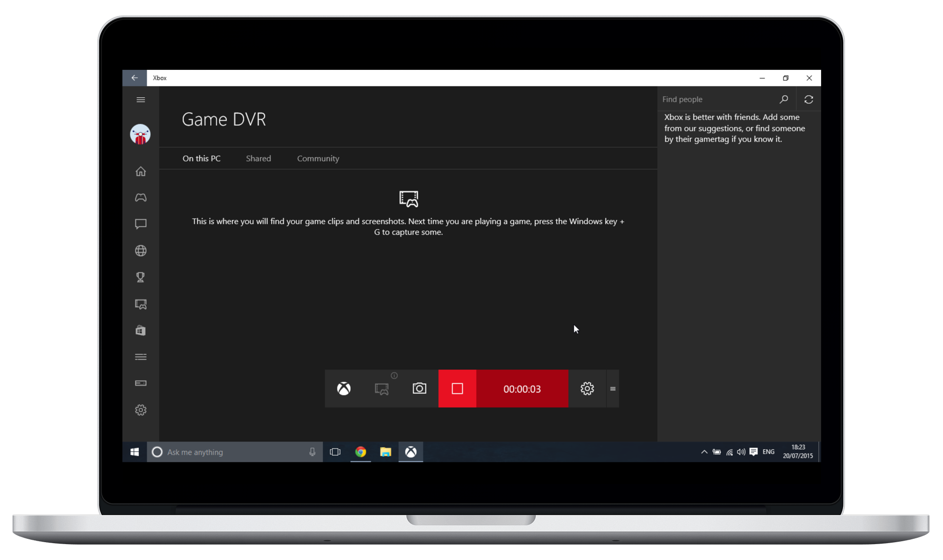This screenshot has width=943, height=560.
Task: Click the overflow menu icon in Game Bar
Action: pos(613,390)
